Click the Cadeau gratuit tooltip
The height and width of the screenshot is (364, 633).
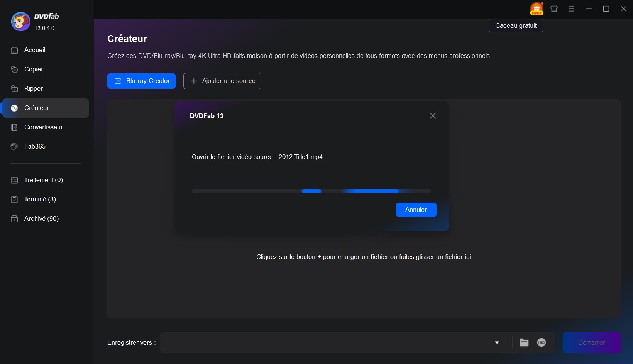[516, 26]
